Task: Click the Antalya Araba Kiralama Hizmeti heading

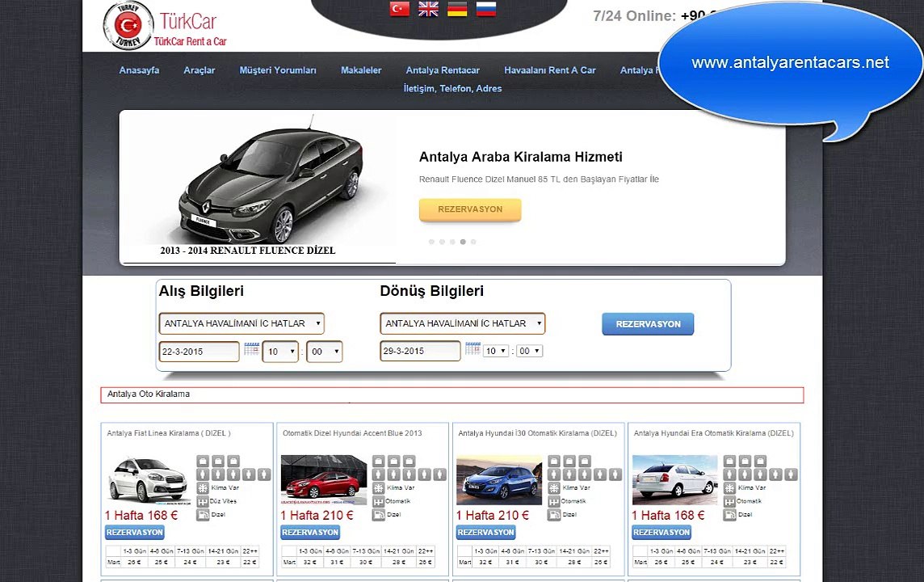Action: (521, 157)
